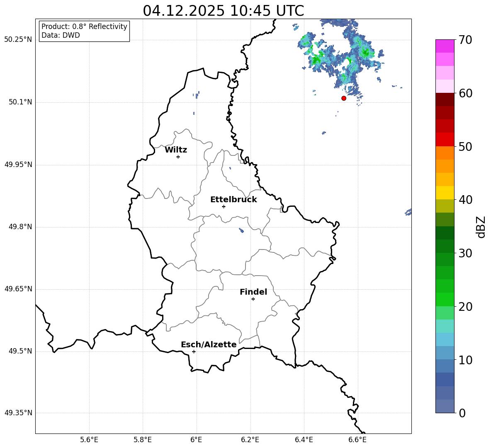Click the colorbar tick value 10
This screenshot has height=448, width=491.
[465, 360]
